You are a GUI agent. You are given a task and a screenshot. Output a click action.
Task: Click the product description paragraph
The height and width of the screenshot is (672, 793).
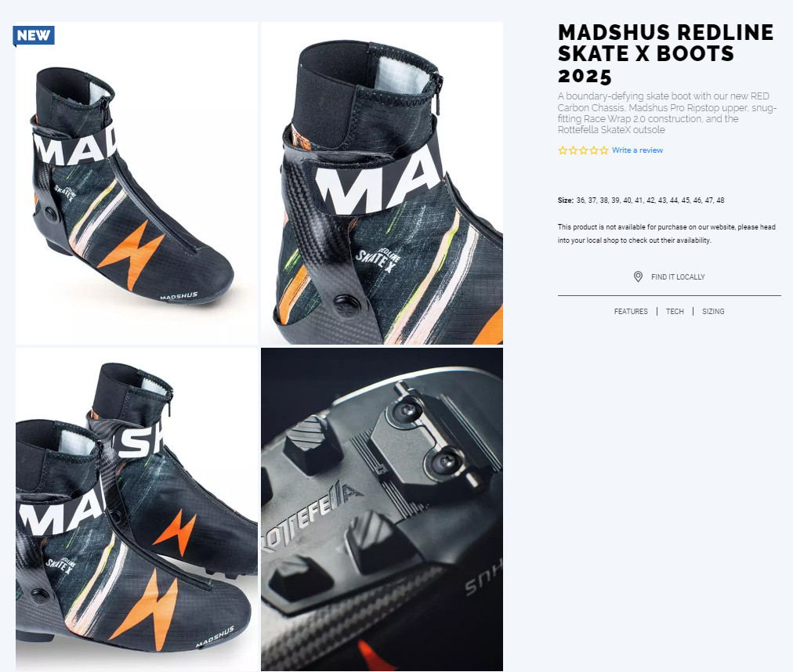point(668,113)
